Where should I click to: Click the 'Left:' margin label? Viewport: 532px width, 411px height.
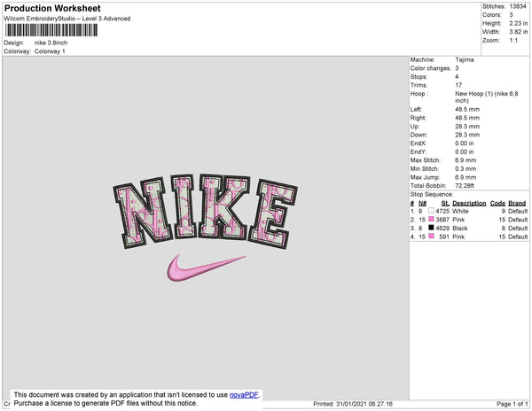[x=416, y=110]
